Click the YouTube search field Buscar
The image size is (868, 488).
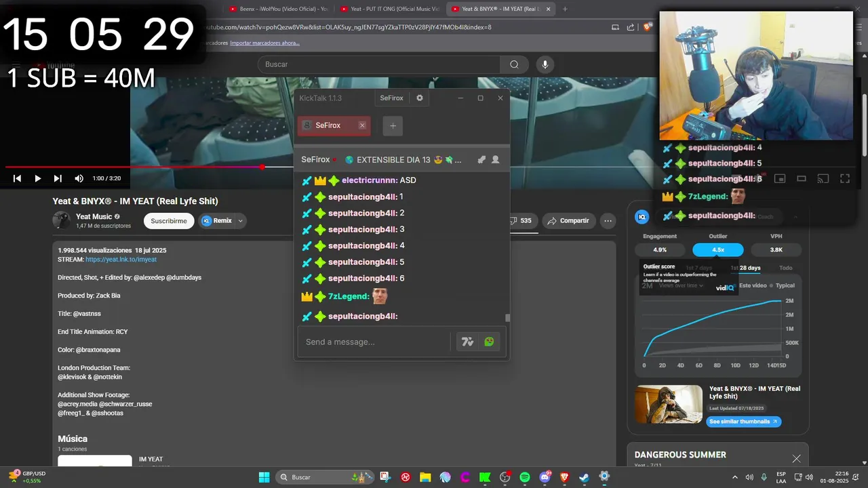tap(378, 64)
